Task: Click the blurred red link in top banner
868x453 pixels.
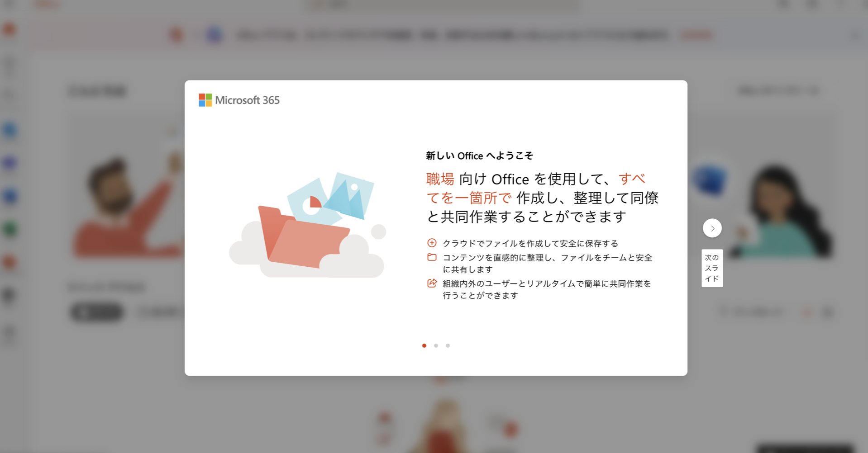Action: (696, 35)
